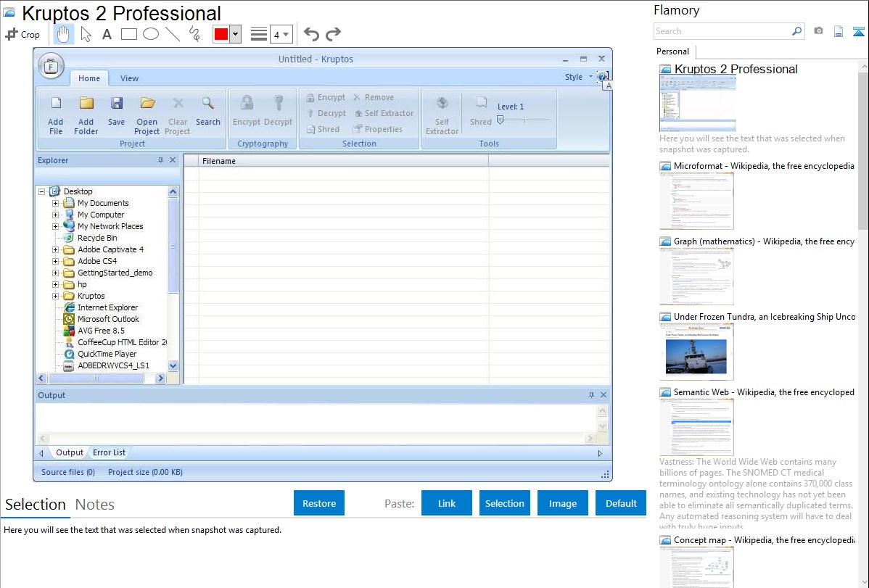This screenshot has width=869, height=588.
Task: Click the Filename column header
Action: pyautogui.click(x=344, y=161)
